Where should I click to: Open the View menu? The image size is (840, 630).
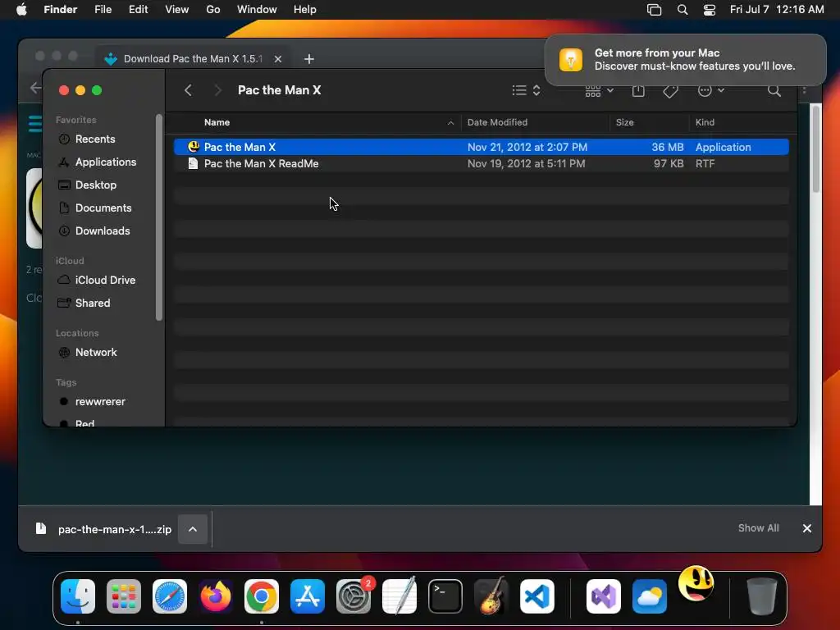coord(177,10)
